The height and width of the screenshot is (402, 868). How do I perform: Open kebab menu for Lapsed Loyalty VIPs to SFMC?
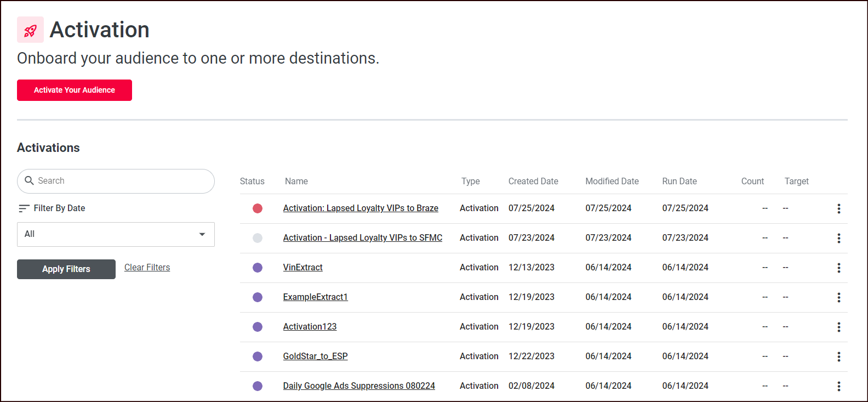pyautogui.click(x=838, y=238)
